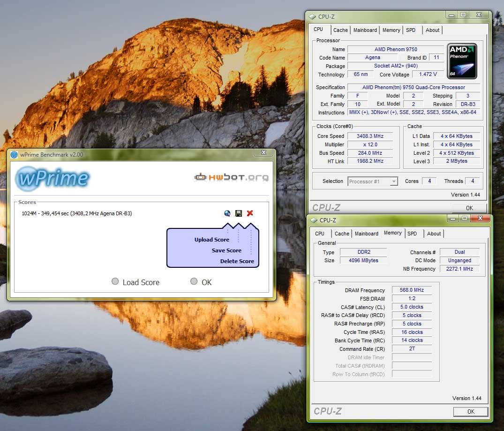The height and width of the screenshot is (431, 504).
Task: Click the top CPU-Z window title icon
Action: click(x=312, y=17)
